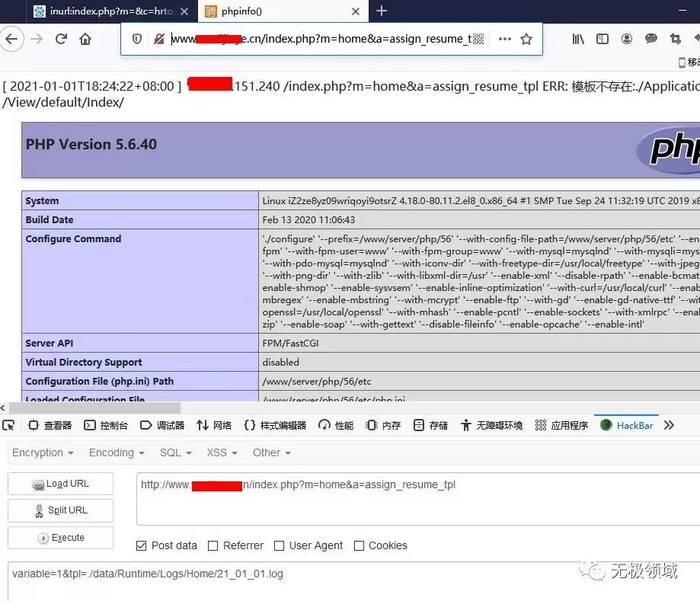Click the browser forward arrow
The image size is (700, 601).
click(37, 40)
